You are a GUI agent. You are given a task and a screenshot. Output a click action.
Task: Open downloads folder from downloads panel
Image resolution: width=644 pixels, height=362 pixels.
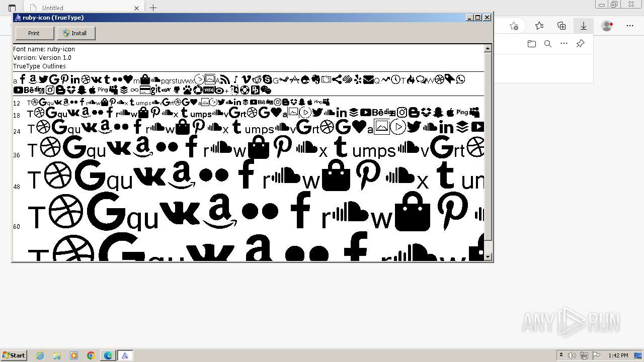(x=532, y=44)
